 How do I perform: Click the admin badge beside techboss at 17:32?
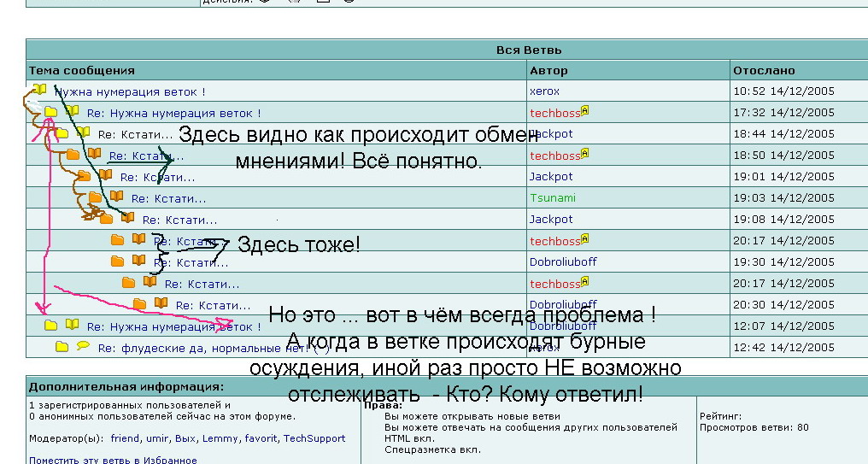(585, 111)
